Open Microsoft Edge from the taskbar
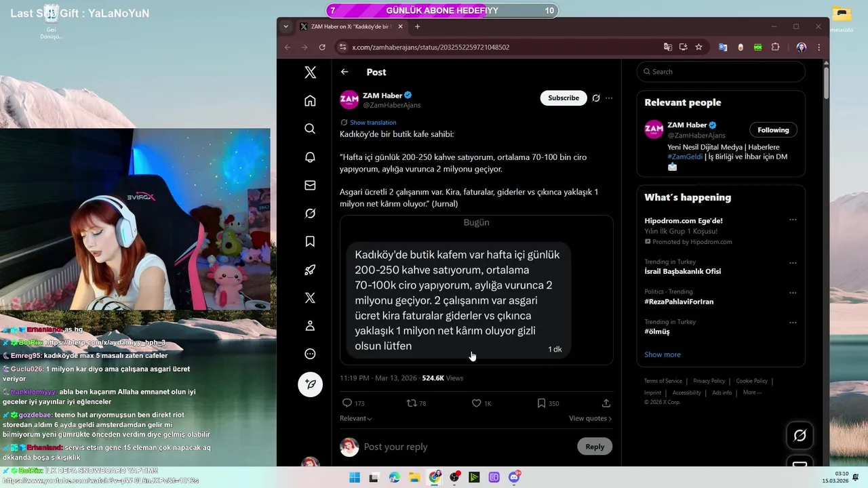The height and width of the screenshot is (488, 868). pos(395,477)
